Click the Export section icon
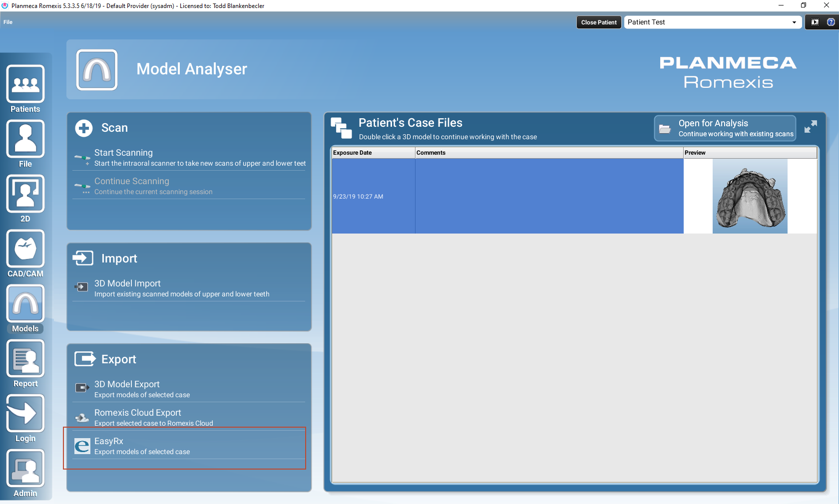839x504 pixels. (85, 359)
